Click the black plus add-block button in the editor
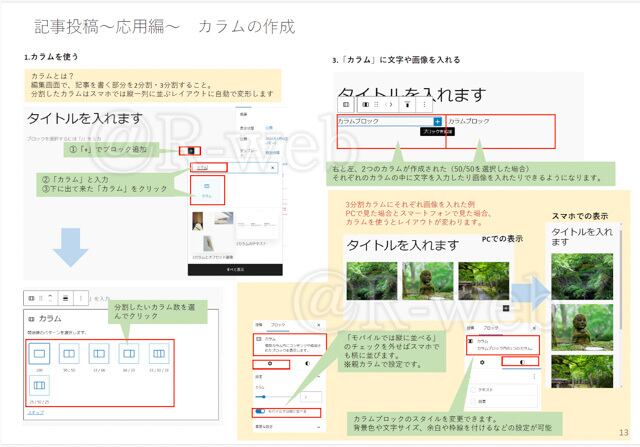This screenshot has width=640, height=447. pos(190,151)
